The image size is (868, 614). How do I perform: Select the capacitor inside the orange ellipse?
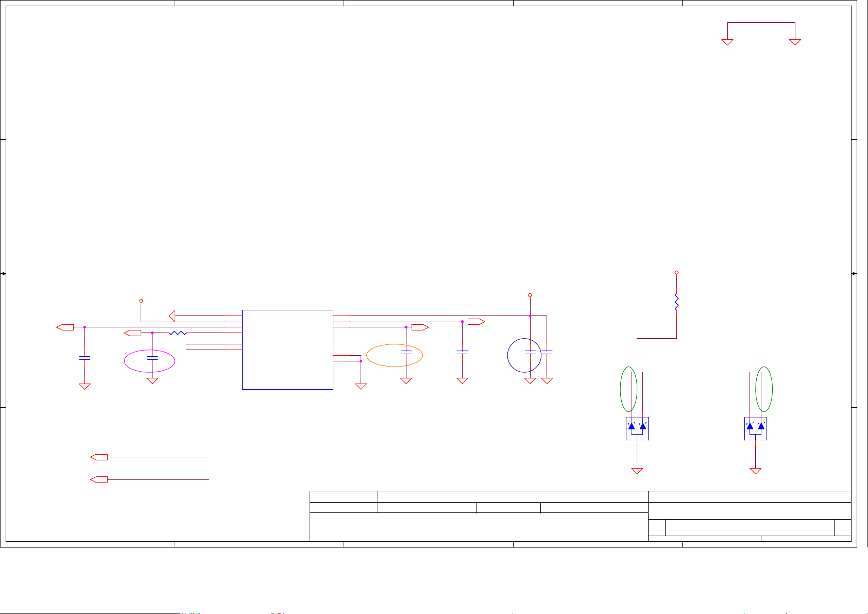[406, 353]
